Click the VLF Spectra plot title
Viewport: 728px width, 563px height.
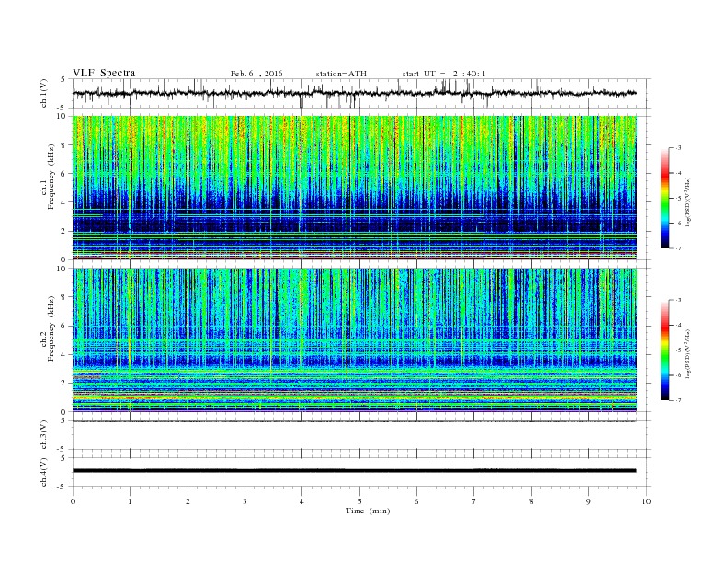point(104,73)
